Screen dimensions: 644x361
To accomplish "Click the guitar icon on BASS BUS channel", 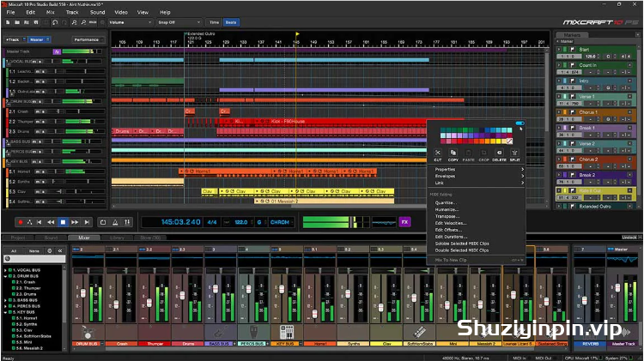I will coord(220,332).
